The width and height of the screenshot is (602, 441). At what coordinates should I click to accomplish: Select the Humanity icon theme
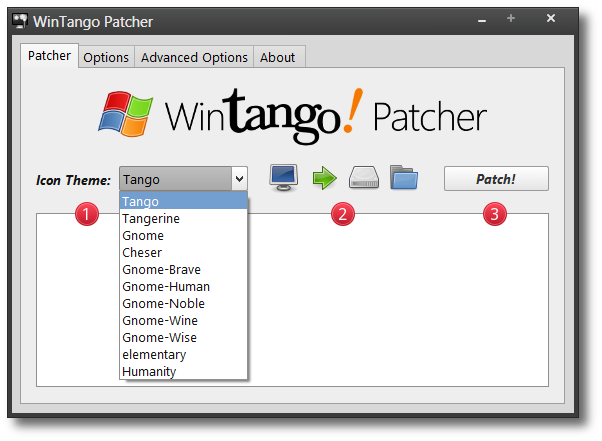pos(184,371)
